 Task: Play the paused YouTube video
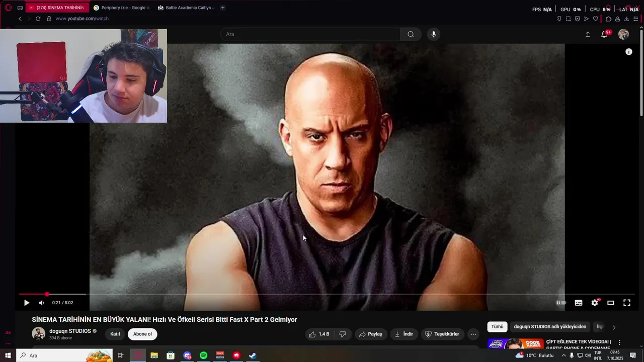[27, 303]
